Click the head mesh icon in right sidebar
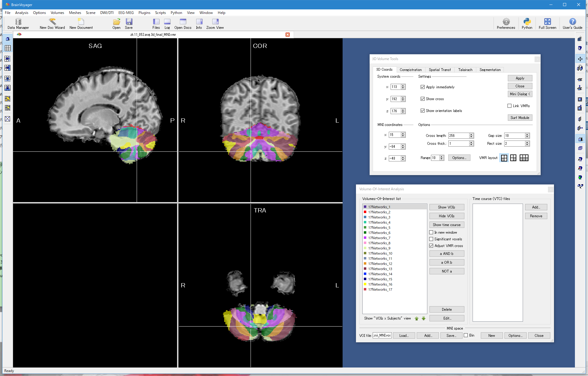The image size is (588, 376). click(580, 48)
